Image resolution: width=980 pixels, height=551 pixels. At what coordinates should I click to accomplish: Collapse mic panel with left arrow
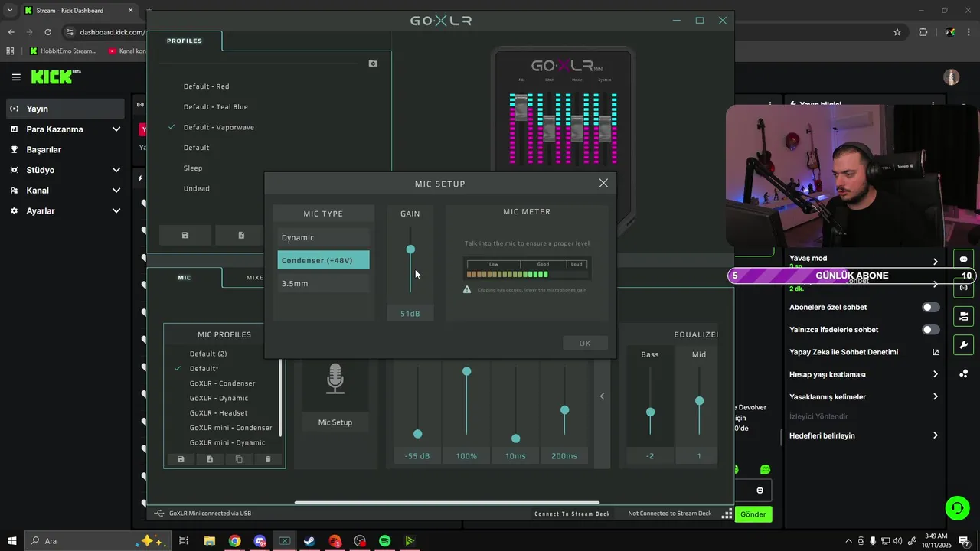pyautogui.click(x=603, y=396)
